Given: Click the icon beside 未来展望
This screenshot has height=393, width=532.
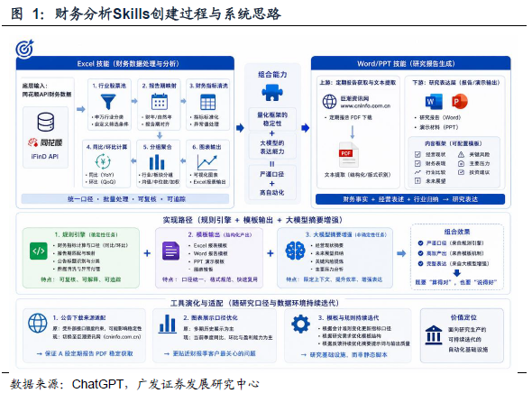Looking at the screenshot, I should (x=417, y=181).
